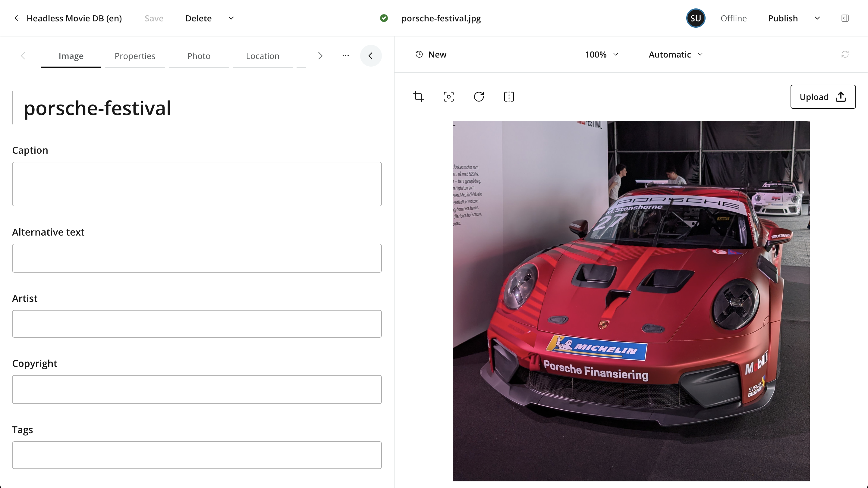Screen dimensions: 868x488
Task: Click the refresh preview icon
Action: tap(845, 55)
